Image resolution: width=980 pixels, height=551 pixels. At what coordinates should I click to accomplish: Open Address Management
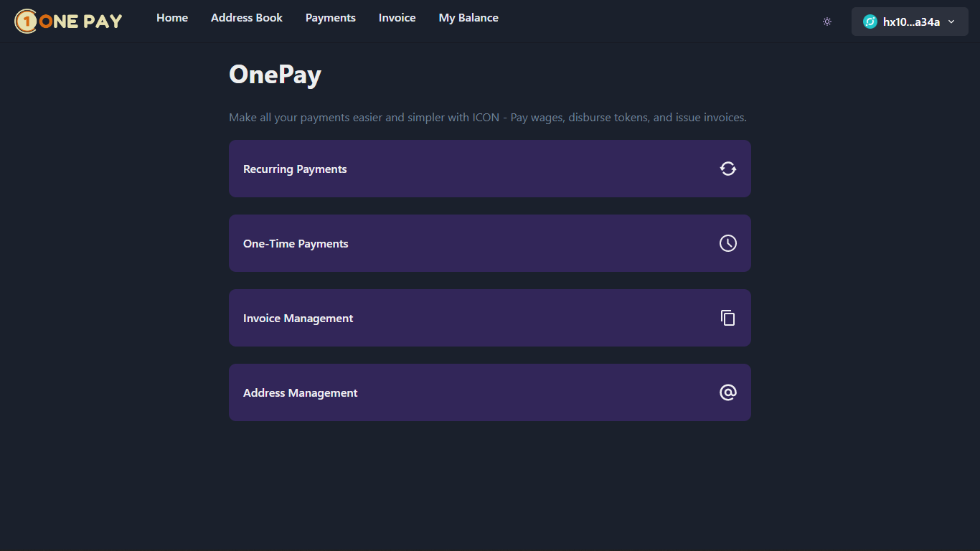pos(489,392)
